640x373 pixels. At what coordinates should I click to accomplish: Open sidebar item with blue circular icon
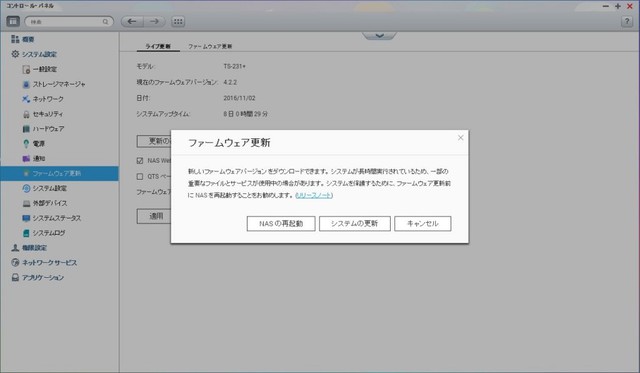tap(26, 188)
